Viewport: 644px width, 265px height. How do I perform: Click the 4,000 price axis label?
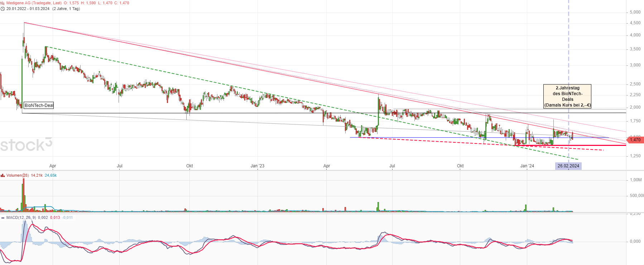point(635,35)
